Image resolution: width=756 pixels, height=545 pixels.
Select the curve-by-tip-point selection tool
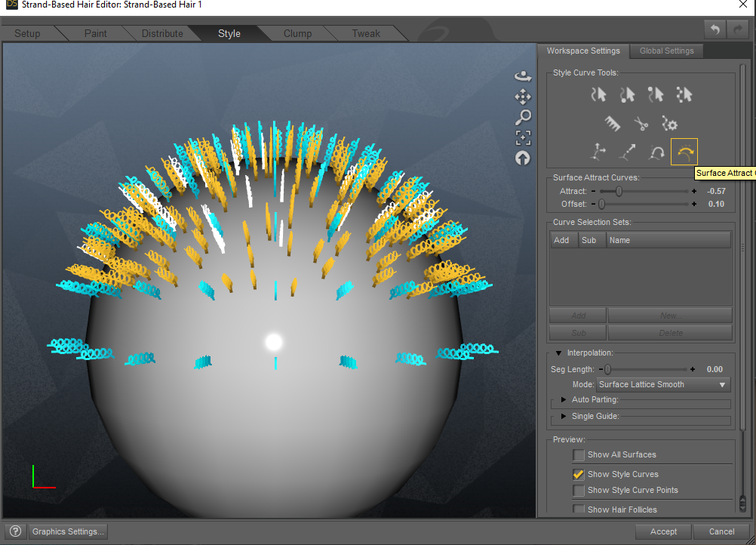655,94
